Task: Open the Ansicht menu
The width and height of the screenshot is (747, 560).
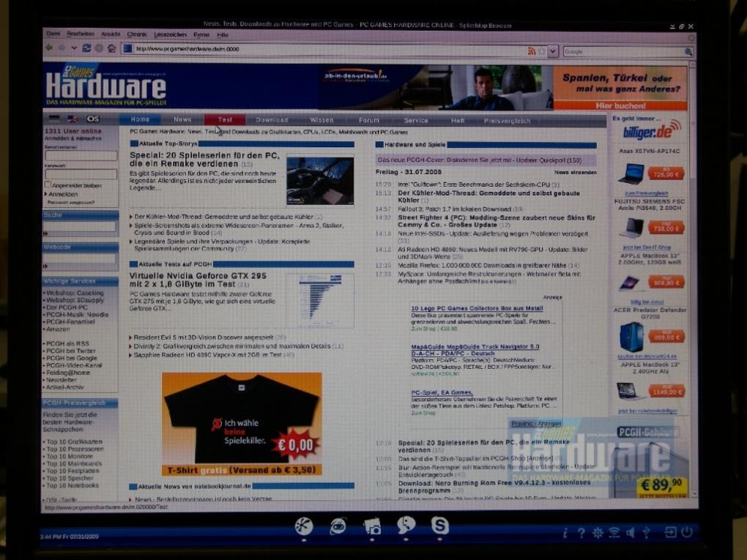Action: 111,34
